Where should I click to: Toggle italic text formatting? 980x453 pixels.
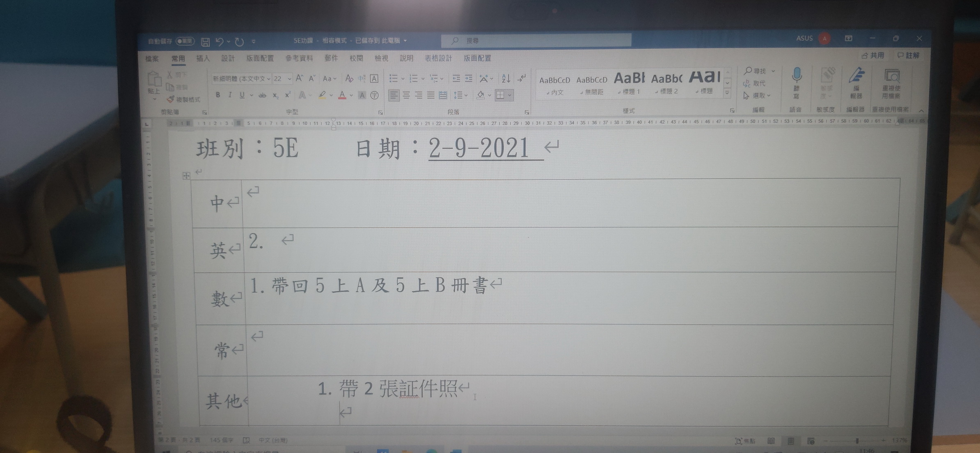230,95
